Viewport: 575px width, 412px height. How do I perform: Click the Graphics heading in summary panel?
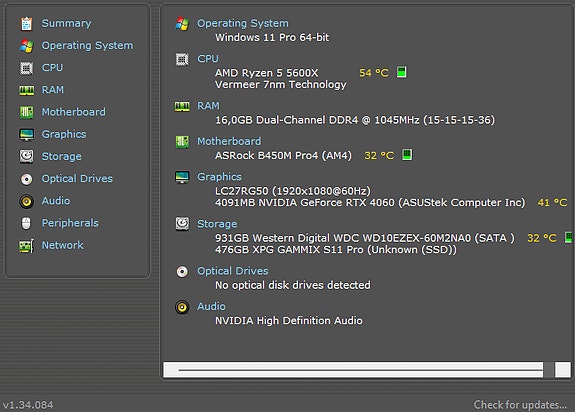point(219,177)
